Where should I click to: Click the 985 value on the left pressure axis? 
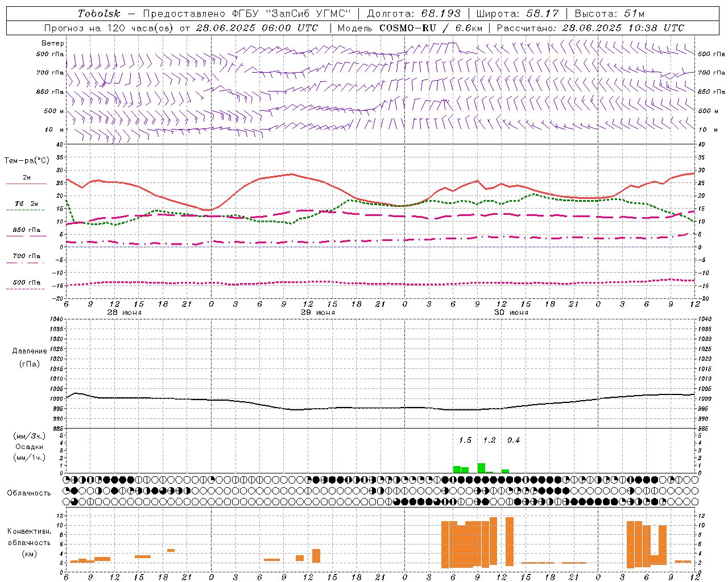coord(57,429)
